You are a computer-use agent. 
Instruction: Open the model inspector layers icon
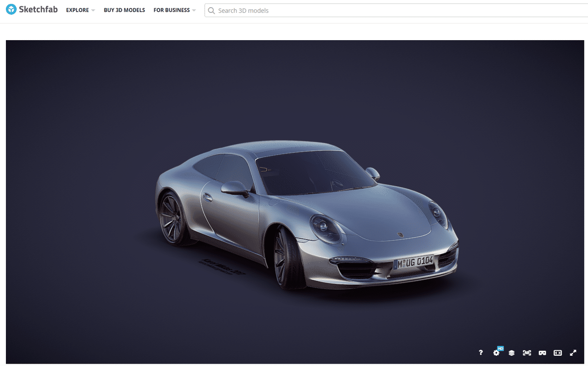[x=511, y=353]
